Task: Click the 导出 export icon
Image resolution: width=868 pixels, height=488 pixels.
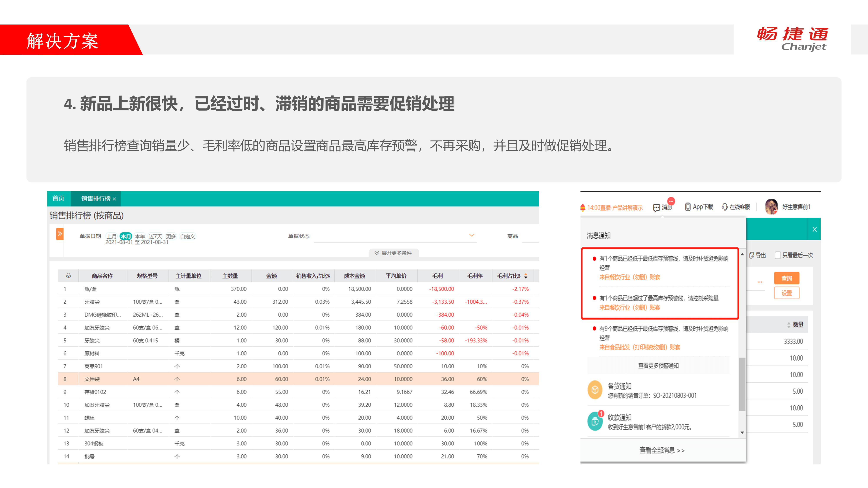Action: (752, 255)
